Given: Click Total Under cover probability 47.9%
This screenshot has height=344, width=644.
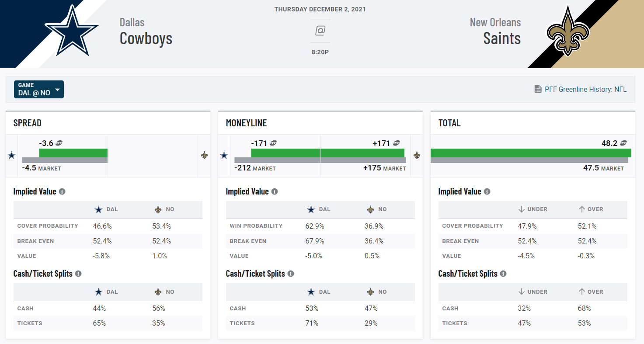Looking at the screenshot, I should tap(527, 226).
